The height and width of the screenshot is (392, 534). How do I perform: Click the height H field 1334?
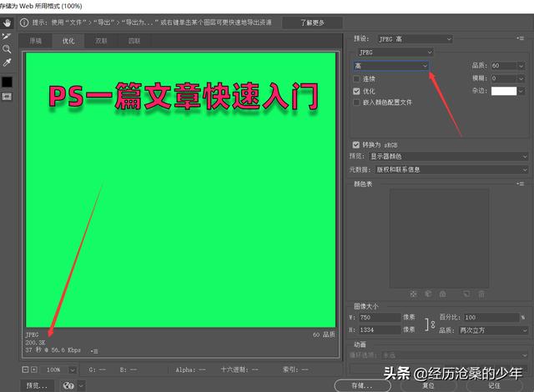click(x=379, y=329)
